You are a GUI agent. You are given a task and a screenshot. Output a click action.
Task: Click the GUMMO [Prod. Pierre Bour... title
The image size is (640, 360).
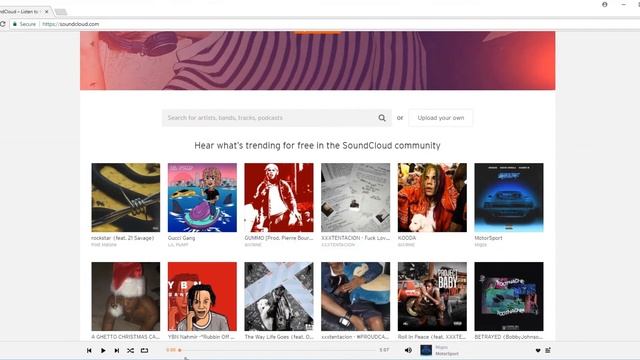(x=279, y=238)
